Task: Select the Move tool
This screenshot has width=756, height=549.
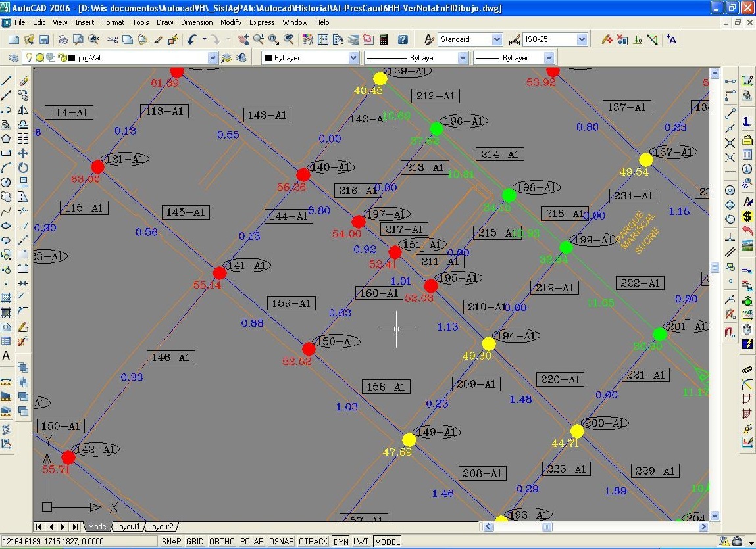Action: coord(23,153)
